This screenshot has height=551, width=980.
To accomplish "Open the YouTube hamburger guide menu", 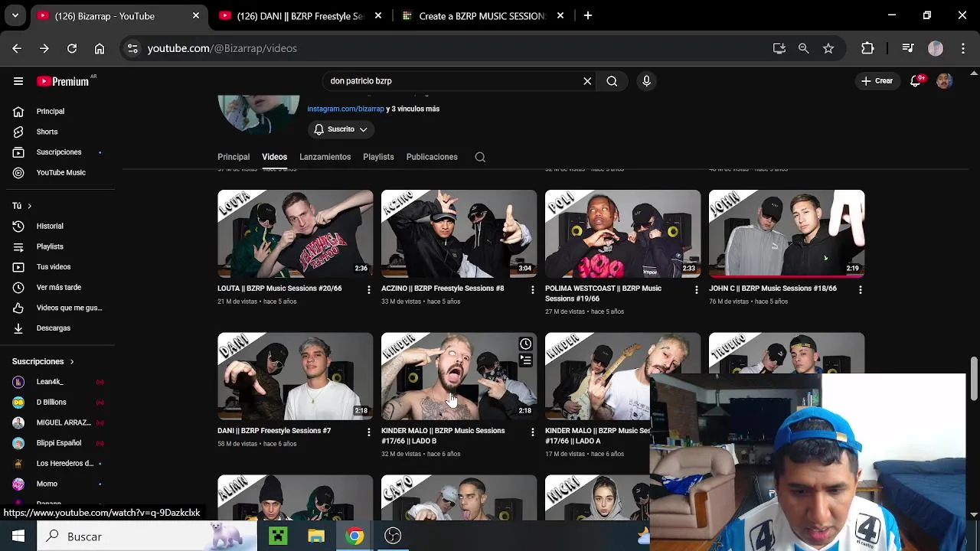I will [18, 81].
